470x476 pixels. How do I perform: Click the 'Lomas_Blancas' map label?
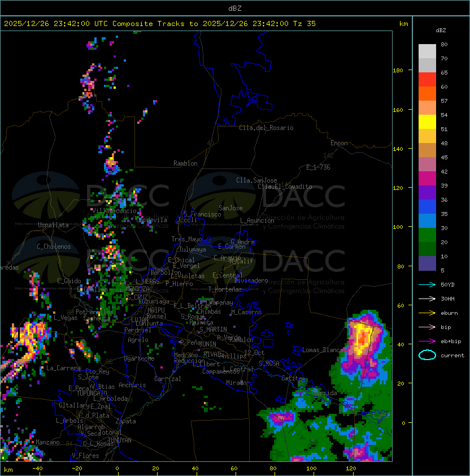click(325, 350)
